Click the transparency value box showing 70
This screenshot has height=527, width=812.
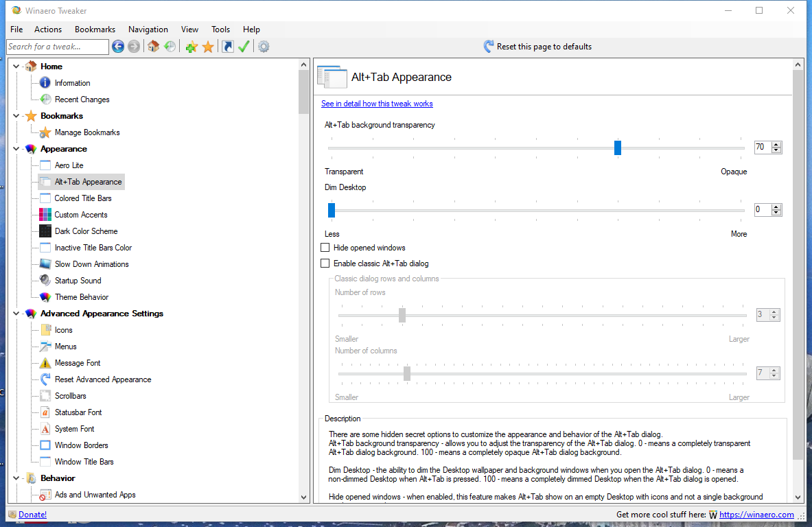[763, 148]
